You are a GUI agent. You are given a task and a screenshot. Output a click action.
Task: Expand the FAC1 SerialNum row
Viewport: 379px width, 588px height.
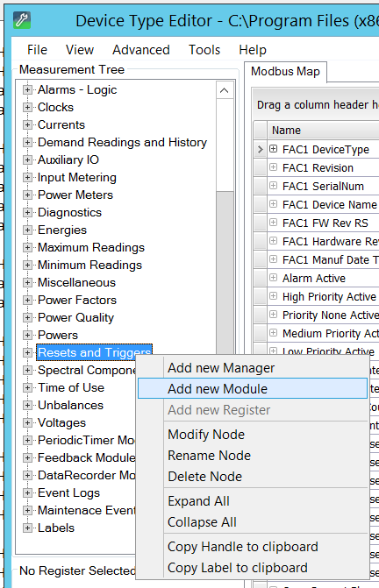tap(273, 186)
